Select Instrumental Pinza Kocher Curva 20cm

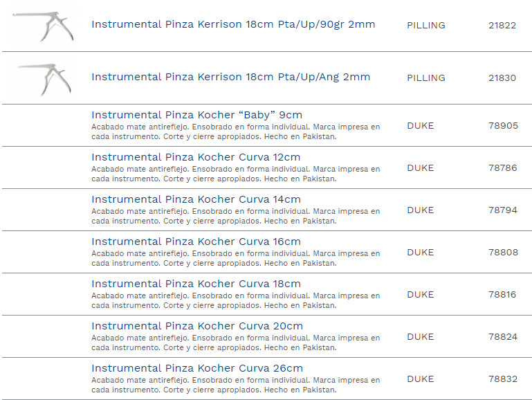[196, 326]
